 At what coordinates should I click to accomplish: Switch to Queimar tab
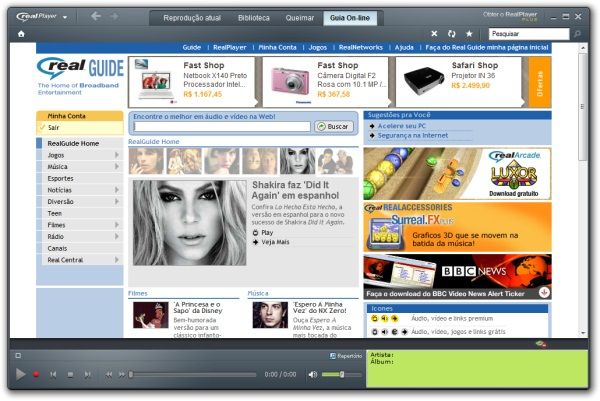(x=300, y=18)
